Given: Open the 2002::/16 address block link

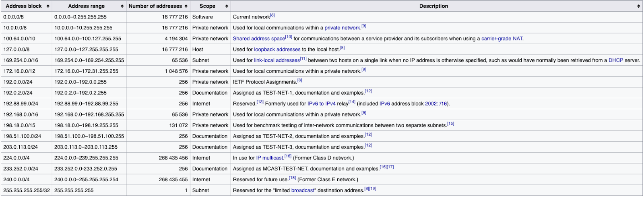Looking at the screenshot, I should 436,104.
